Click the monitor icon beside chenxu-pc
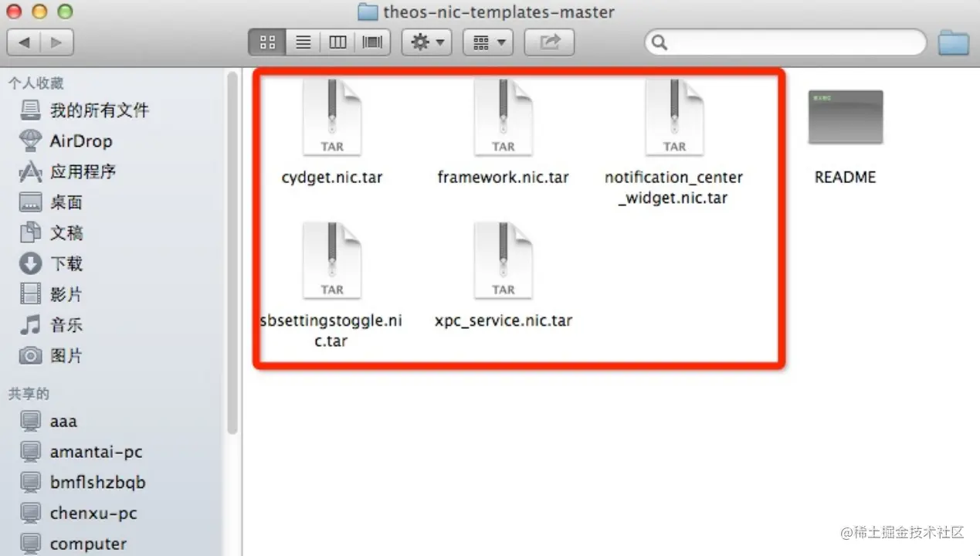This screenshot has height=556, width=980. pos(30,514)
